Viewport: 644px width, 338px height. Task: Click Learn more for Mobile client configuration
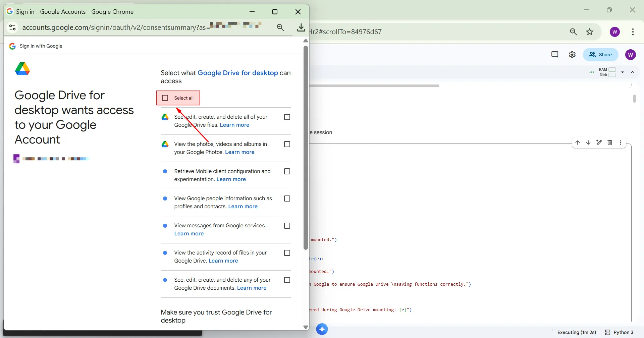click(231, 179)
